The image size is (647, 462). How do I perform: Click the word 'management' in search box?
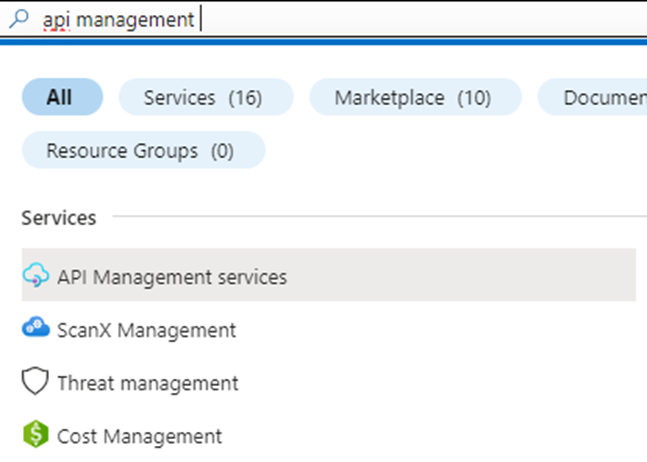(x=133, y=20)
